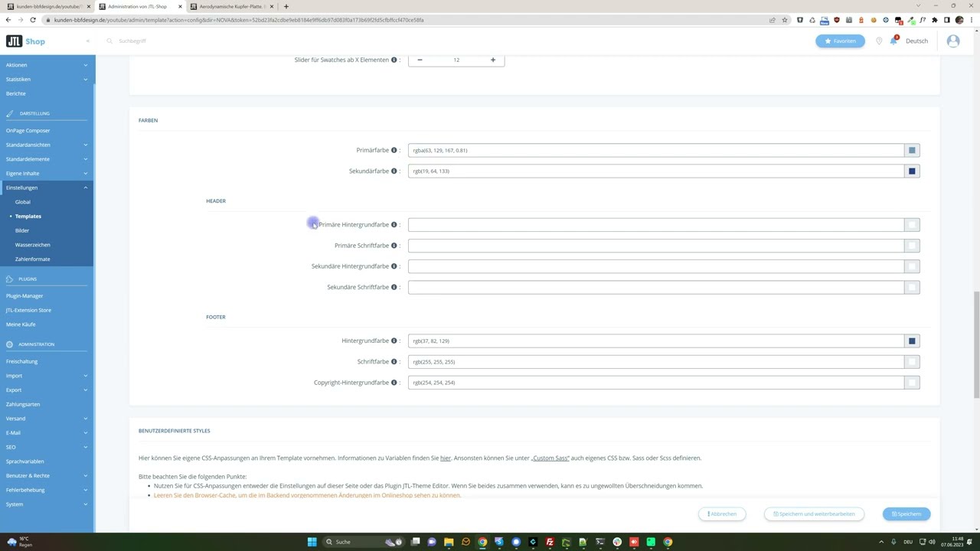The image size is (980, 551).
Task: Open Wasserzeichen settings
Action: point(33,245)
